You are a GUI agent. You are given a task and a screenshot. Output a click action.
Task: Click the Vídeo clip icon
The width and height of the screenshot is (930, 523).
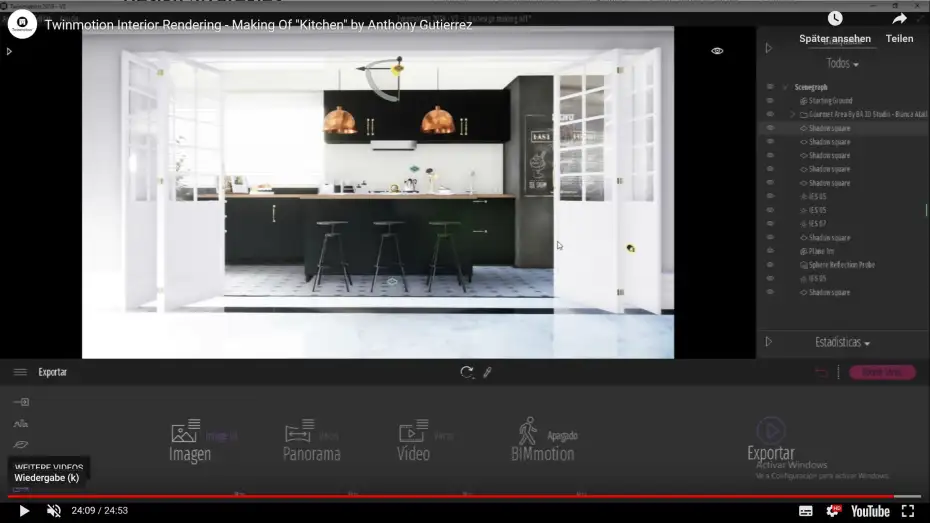click(x=413, y=430)
